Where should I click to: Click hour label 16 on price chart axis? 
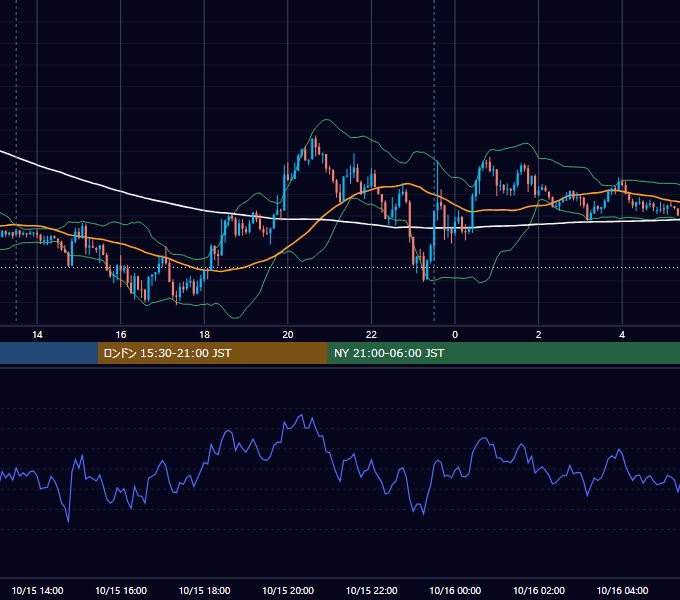tap(121, 335)
